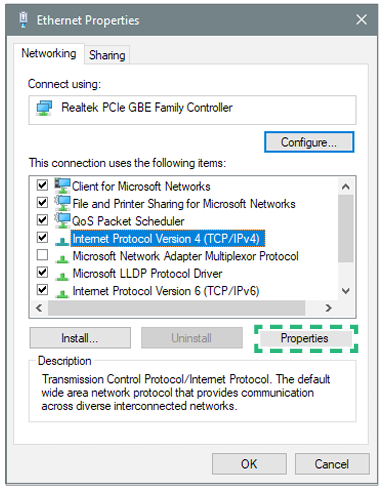Click the IPv4 protocol icon
Image resolution: width=386 pixels, height=490 pixels.
click(62, 240)
